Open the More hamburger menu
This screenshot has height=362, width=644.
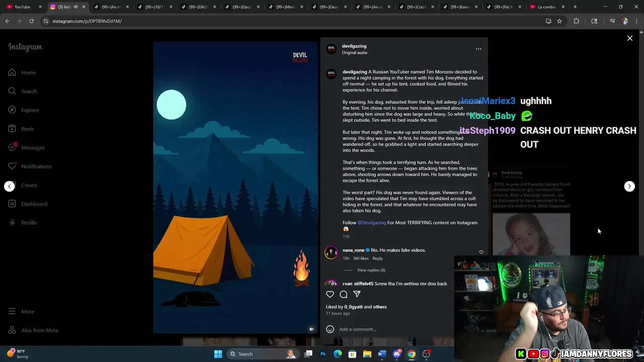click(21, 312)
